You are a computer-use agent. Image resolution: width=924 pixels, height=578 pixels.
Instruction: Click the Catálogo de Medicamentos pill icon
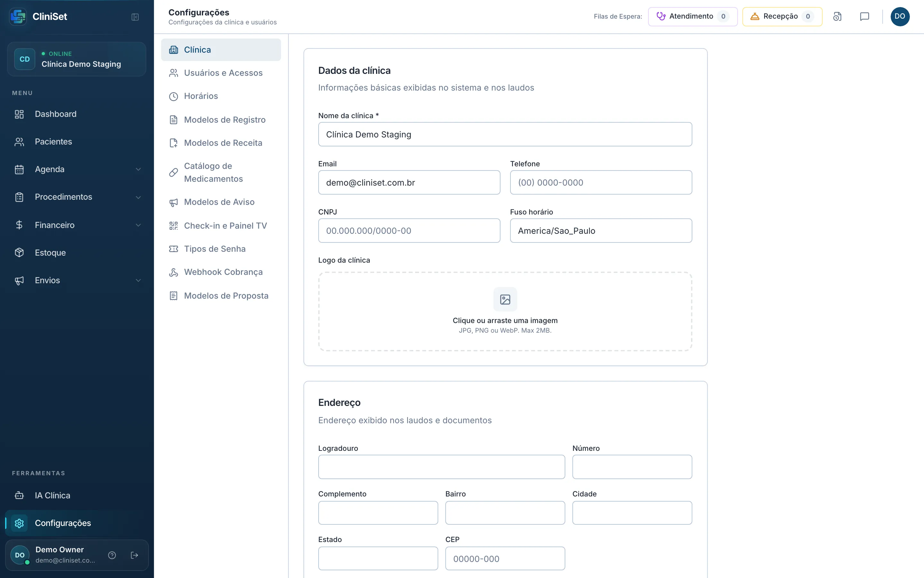pyautogui.click(x=173, y=172)
